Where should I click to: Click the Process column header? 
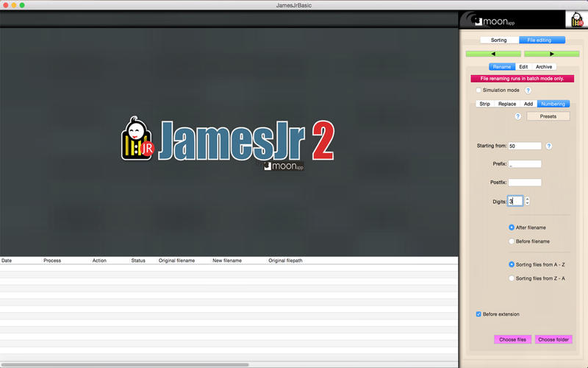click(x=52, y=261)
